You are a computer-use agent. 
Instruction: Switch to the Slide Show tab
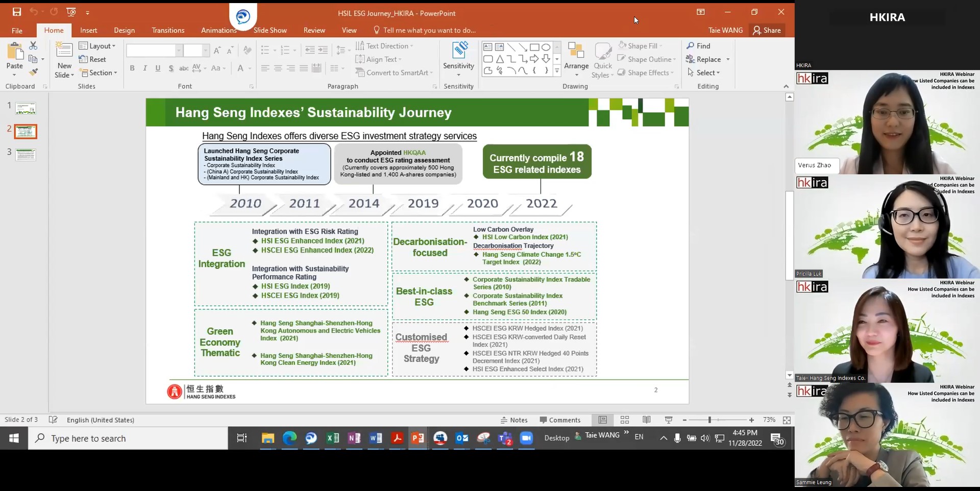click(x=270, y=30)
